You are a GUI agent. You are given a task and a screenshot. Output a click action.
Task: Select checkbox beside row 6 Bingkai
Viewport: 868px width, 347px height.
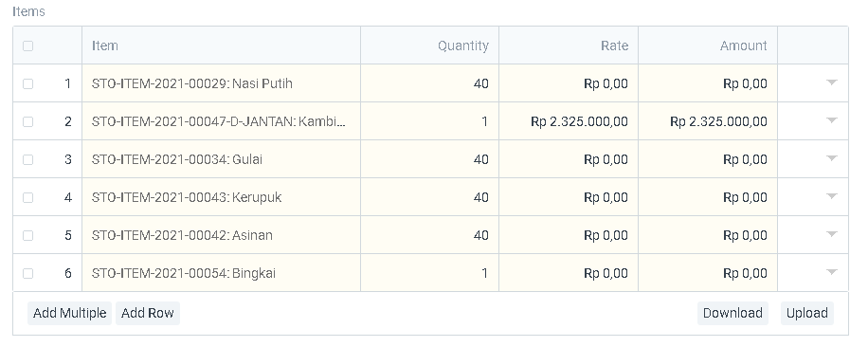click(27, 273)
